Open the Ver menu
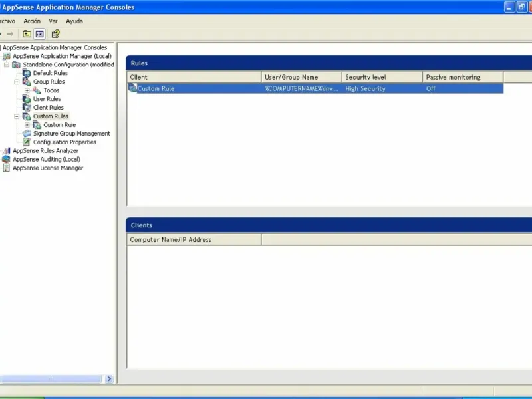The image size is (532, 399). 53,21
